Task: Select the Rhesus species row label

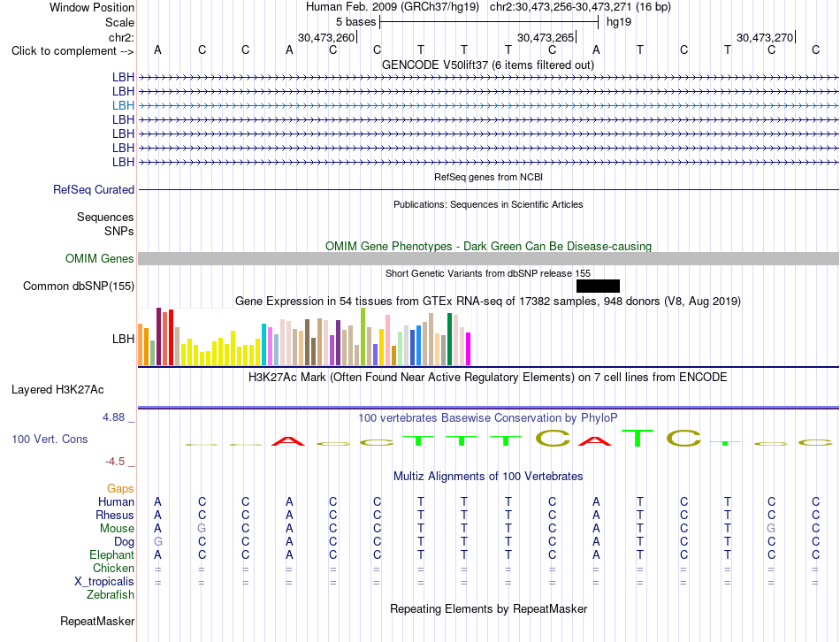Action: pos(115,515)
